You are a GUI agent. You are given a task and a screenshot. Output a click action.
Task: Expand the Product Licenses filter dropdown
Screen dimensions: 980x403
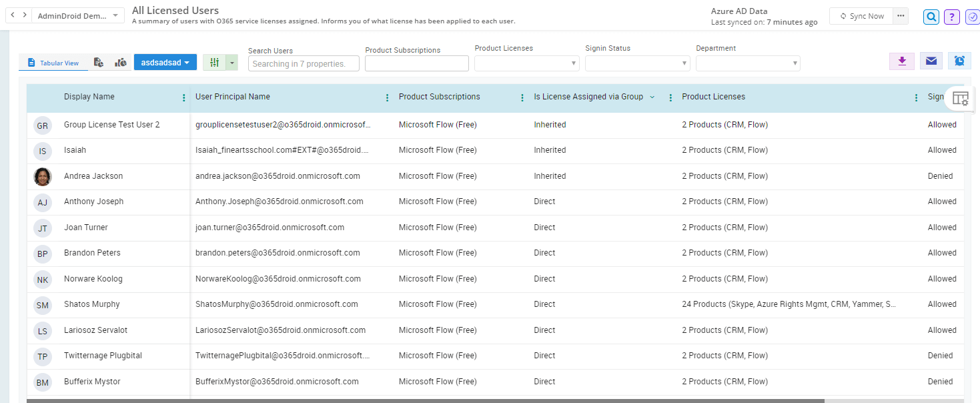tap(526, 63)
